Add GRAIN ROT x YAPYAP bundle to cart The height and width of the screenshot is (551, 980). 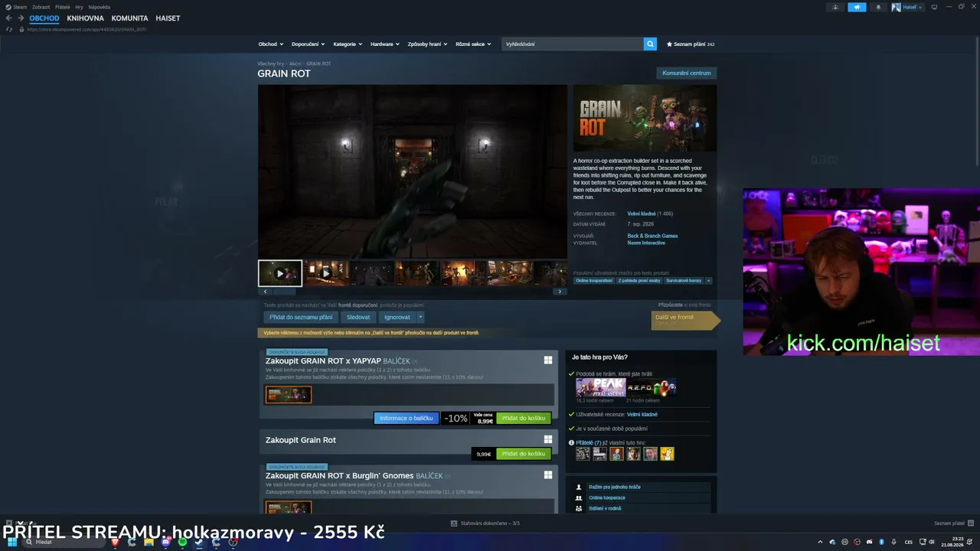pyautogui.click(x=524, y=418)
